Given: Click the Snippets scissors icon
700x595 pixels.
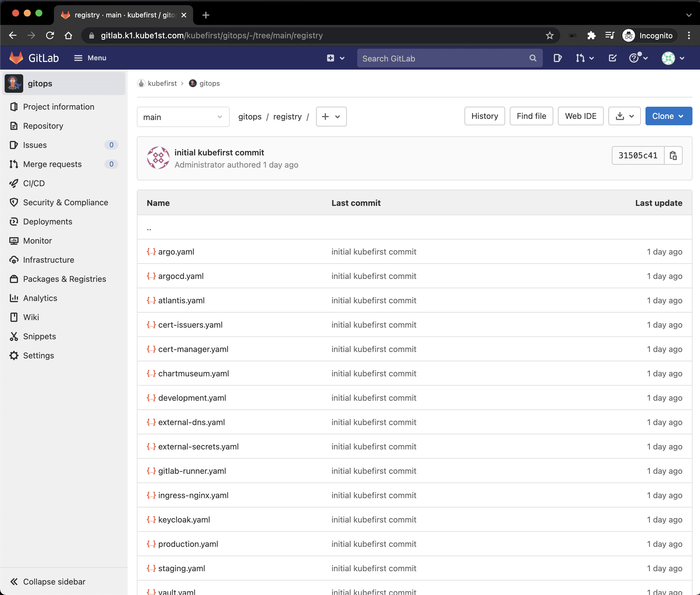Looking at the screenshot, I should coord(14,336).
